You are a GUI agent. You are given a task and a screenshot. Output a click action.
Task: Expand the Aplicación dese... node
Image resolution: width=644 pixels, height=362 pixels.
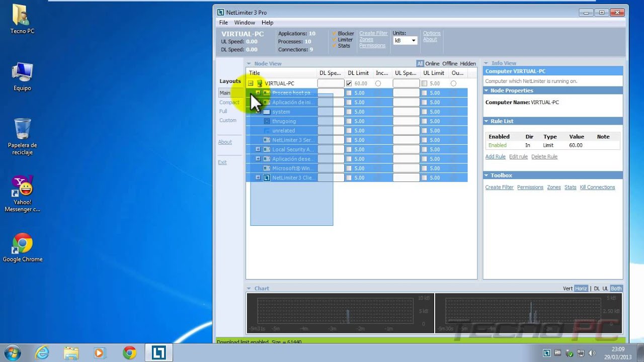[x=258, y=159]
